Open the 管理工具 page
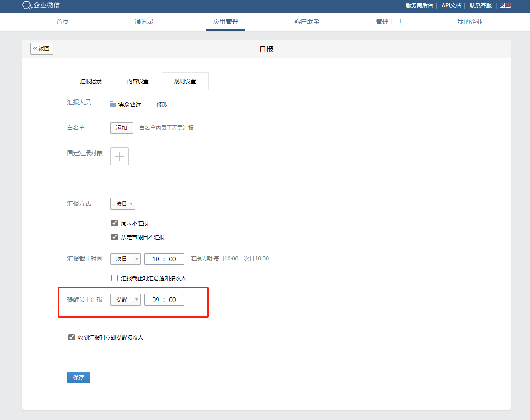This screenshot has height=420, width=530. [388, 21]
